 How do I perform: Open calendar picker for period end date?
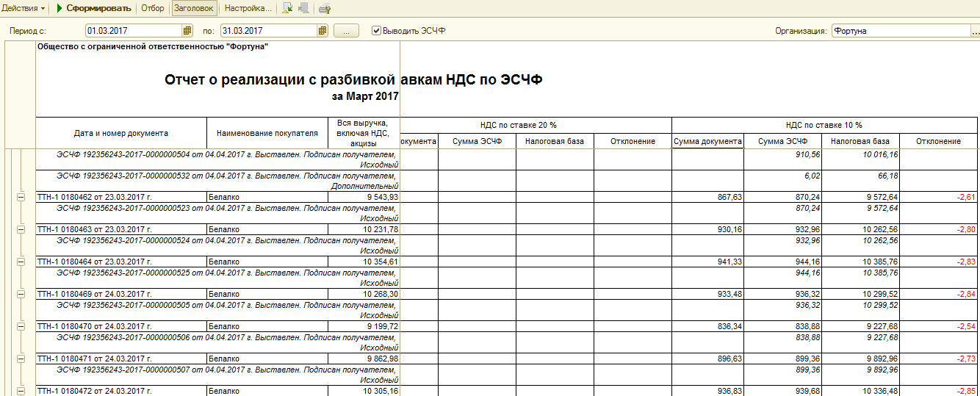(x=323, y=31)
